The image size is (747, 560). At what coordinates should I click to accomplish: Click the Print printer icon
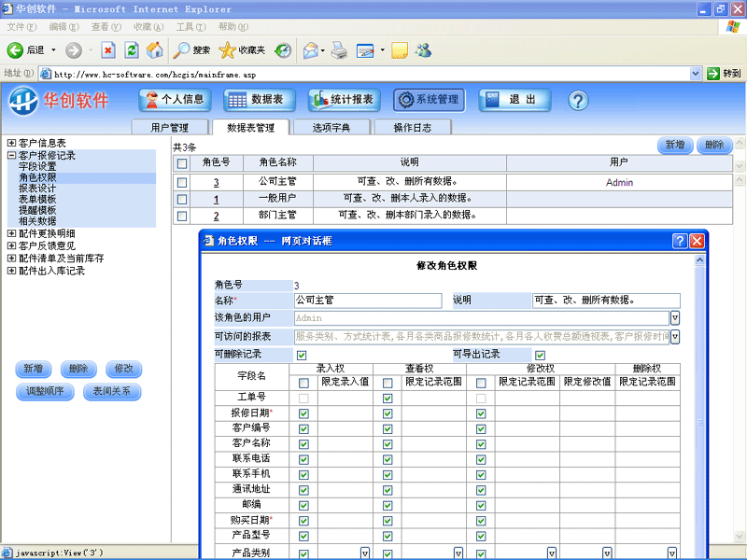(339, 50)
